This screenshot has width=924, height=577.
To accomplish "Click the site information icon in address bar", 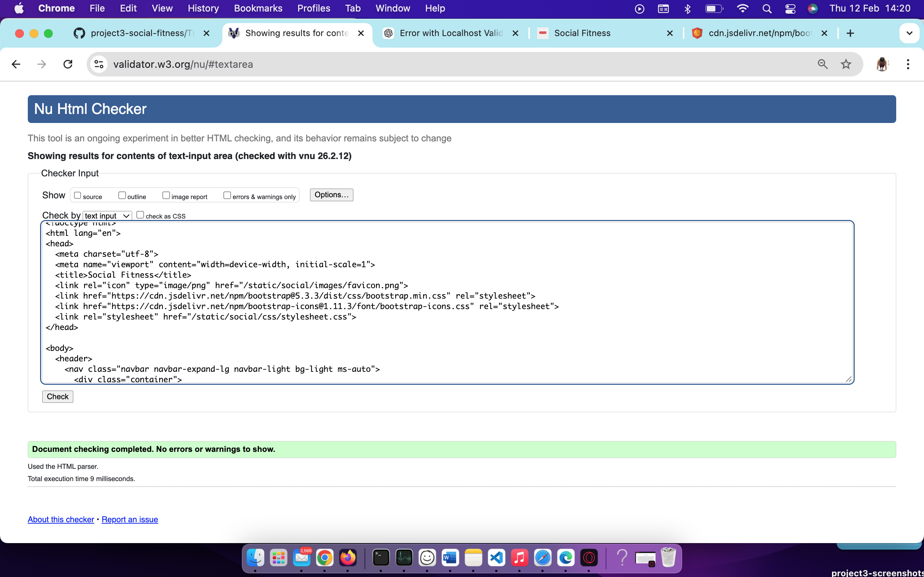I will [99, 64].
